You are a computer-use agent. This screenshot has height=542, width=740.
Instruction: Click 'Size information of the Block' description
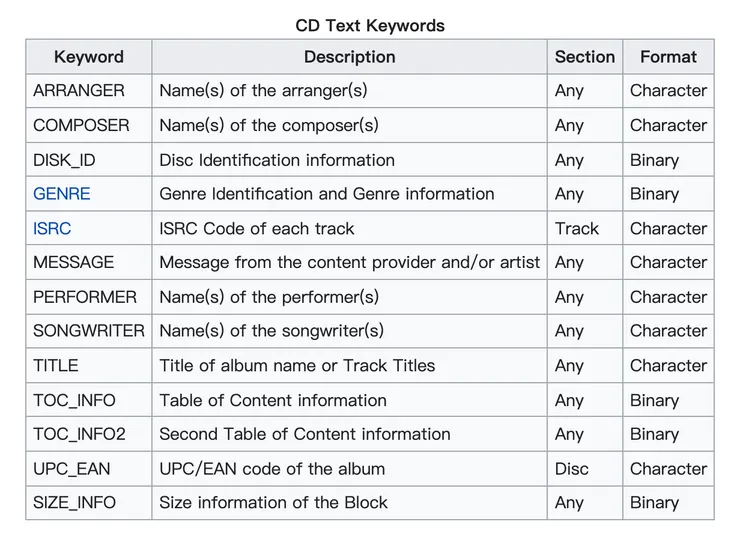click(273, 502)
